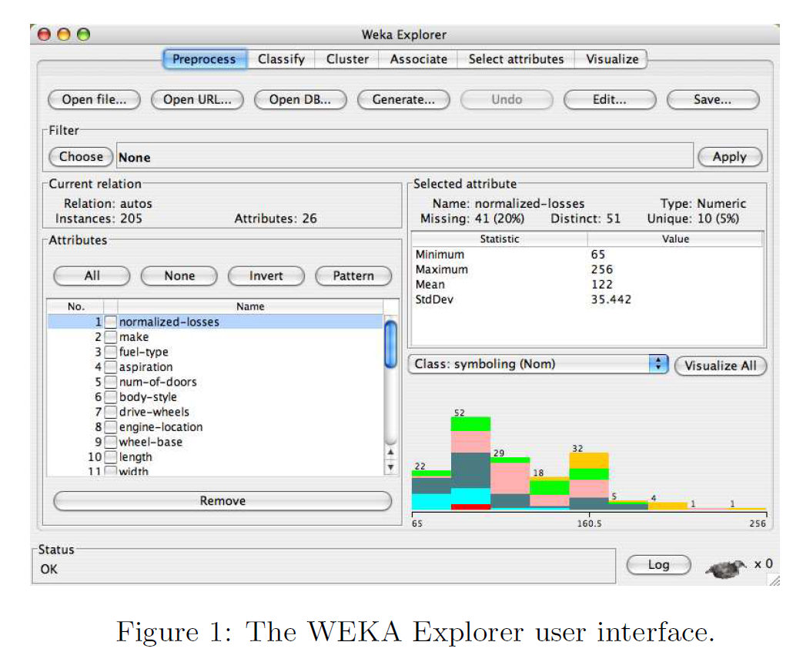The image size is (803, 672).
Task: Remove the selected attributes
Action: pyautogui.click(x=222, y=501)
